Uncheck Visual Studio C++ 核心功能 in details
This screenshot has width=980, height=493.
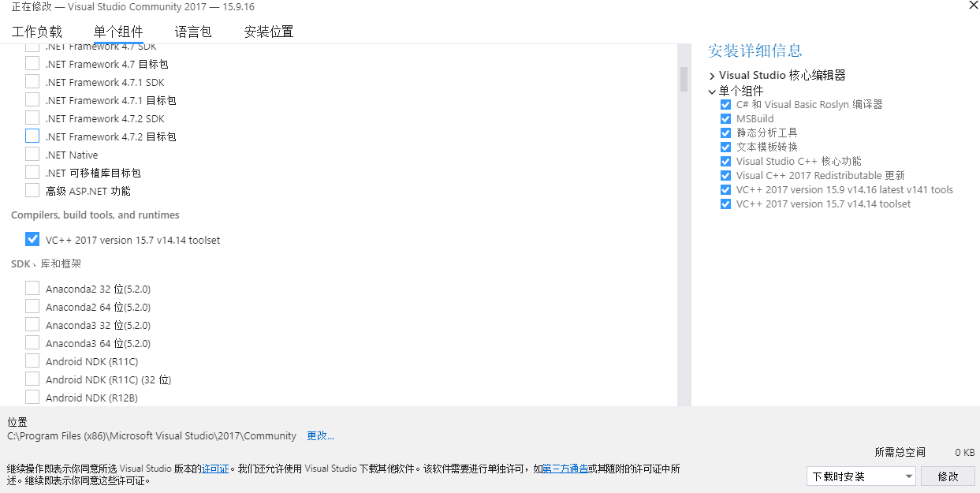[725, 162]
